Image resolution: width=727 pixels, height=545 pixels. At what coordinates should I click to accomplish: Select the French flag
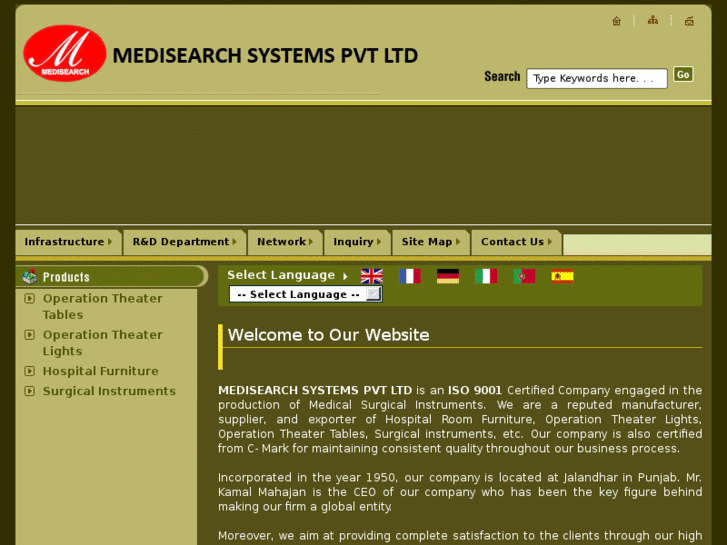point(410,276)
